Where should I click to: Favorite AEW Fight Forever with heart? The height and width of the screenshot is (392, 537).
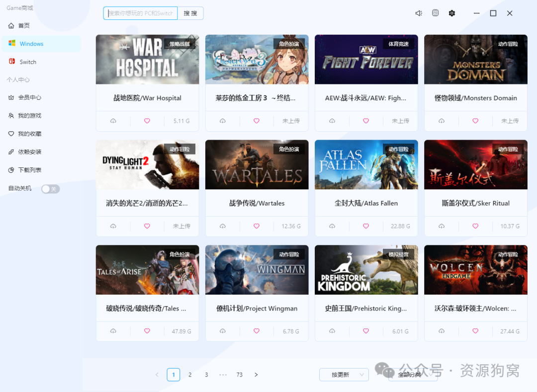click(366, 121)
